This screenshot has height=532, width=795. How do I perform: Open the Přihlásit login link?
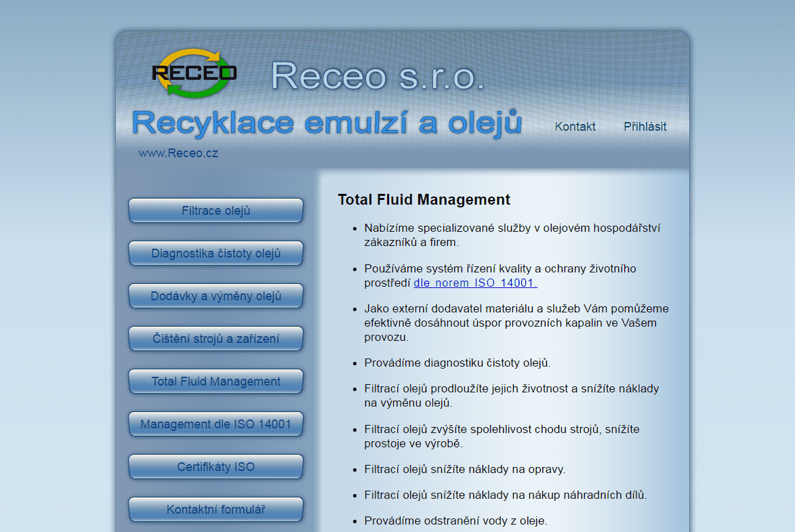pos(645,126)
